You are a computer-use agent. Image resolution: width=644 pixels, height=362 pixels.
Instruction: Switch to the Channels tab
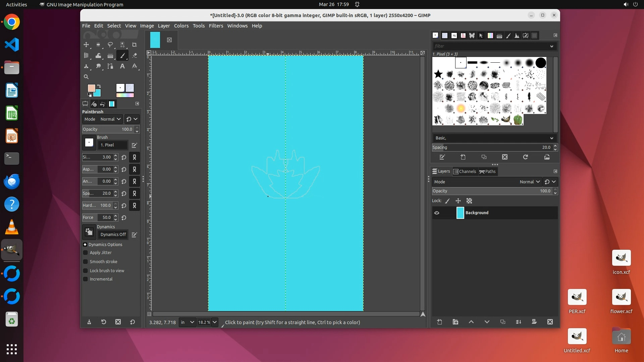click(465, 171)
